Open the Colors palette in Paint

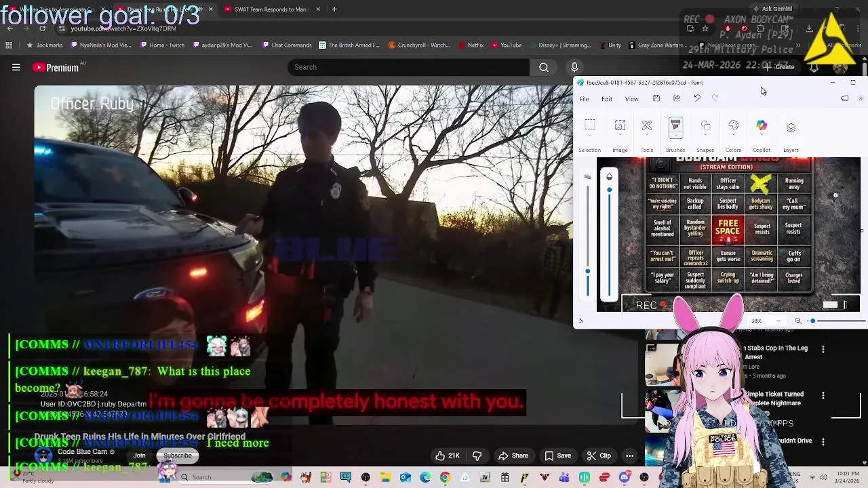click(733, 125)
